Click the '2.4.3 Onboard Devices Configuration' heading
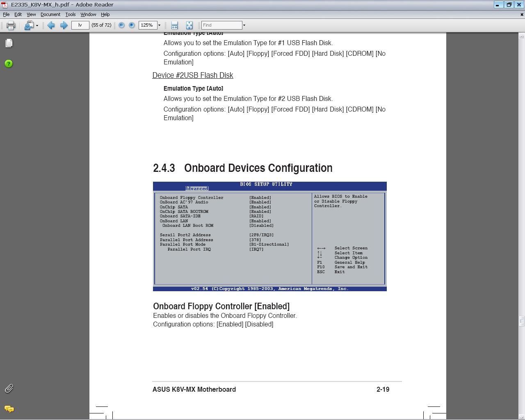Screen dimensions: 525x420 pos(243,168)
